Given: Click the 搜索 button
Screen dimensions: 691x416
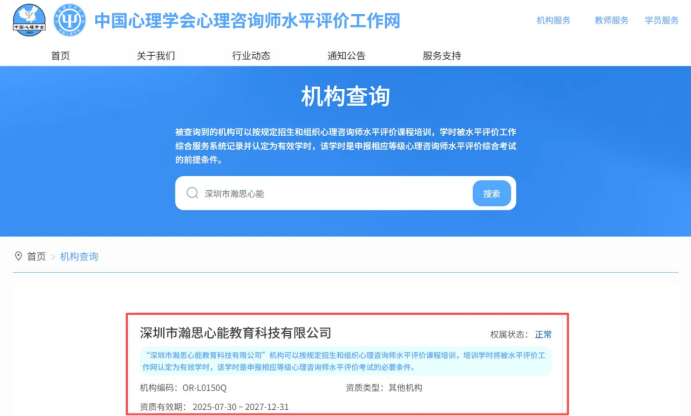Looking at the screenshot, I should (x=492, y=193).
